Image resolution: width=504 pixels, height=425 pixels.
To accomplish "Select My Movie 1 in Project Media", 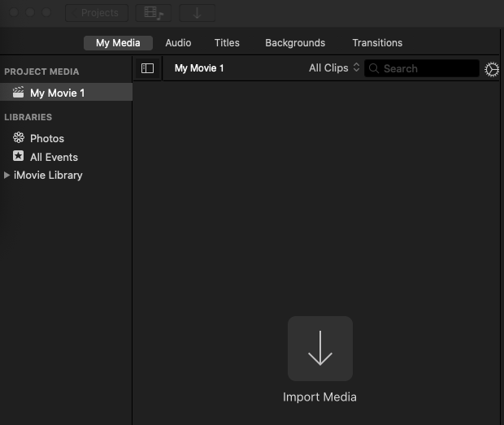I will pyautogui.click(x=66, y=93).
